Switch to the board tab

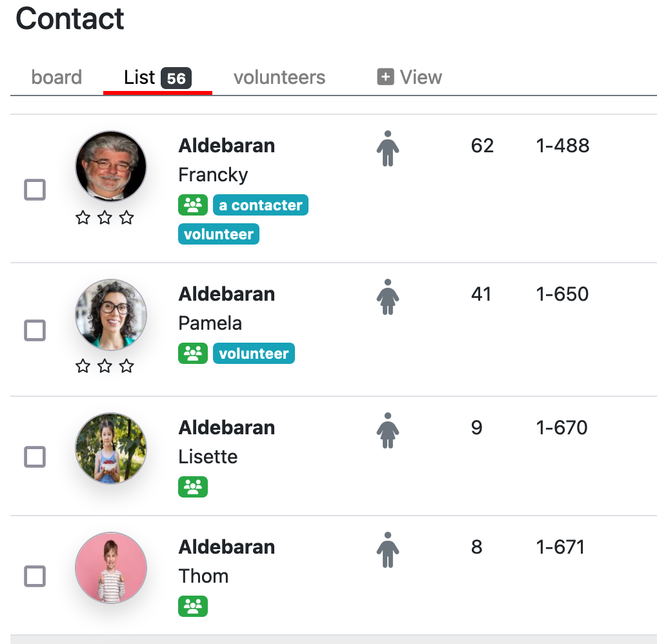click(57, 77)
